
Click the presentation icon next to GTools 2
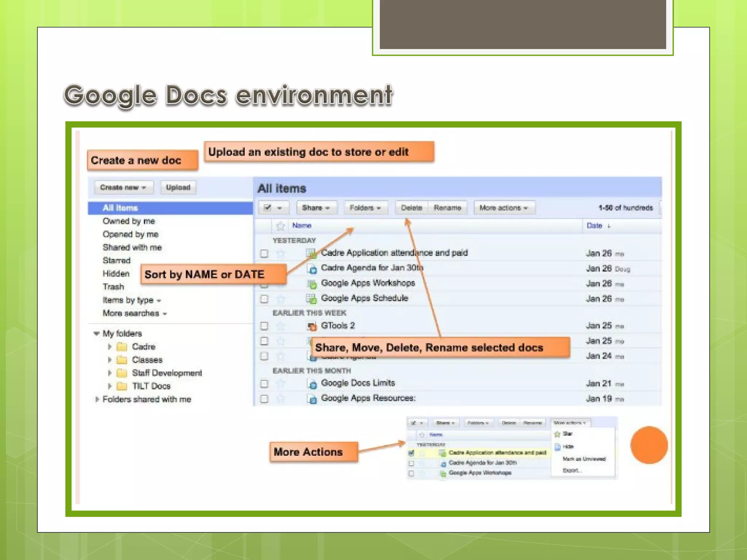click(x=311, y=326)
